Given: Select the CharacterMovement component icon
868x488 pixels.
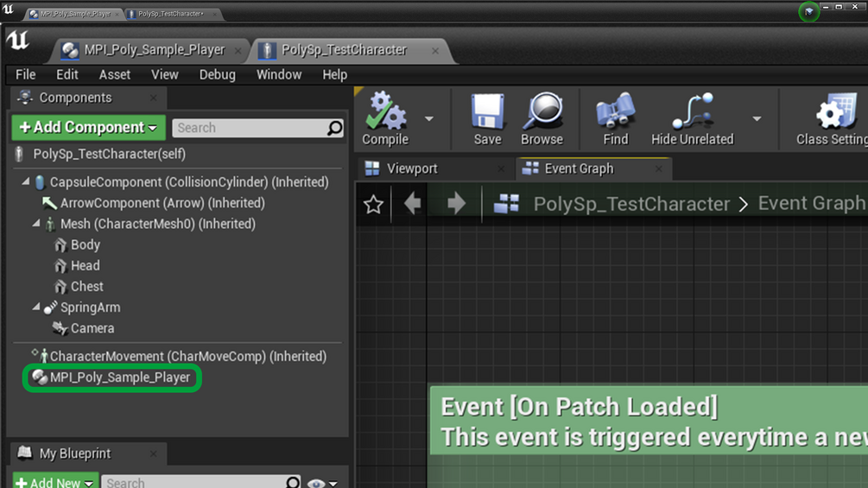Looking at the screenshot, I should pos(41,356).
